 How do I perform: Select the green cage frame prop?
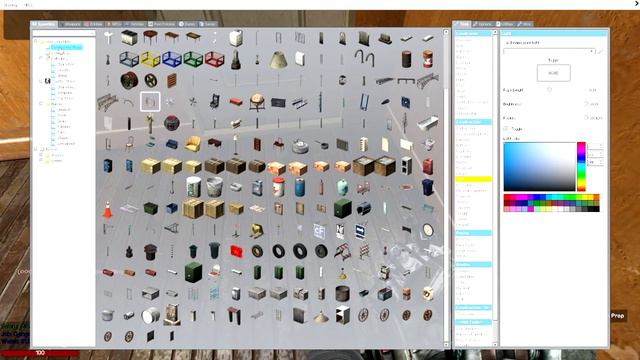click(193, 60)
